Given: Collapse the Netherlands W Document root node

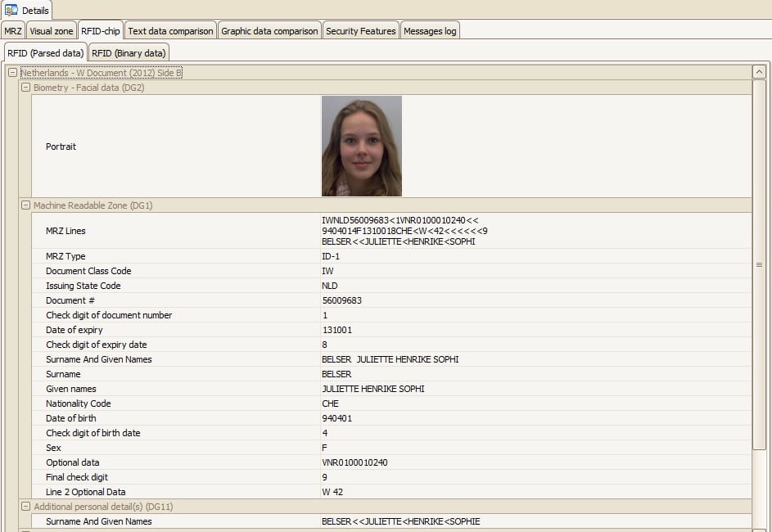Looking at the screenshot, I should pyautogui.click(x=12, y=73).
